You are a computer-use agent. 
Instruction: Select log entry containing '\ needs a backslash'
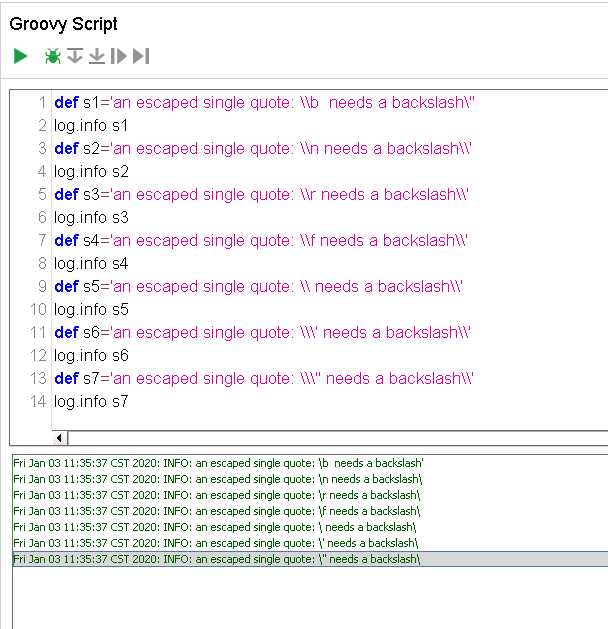coord(310,528)
